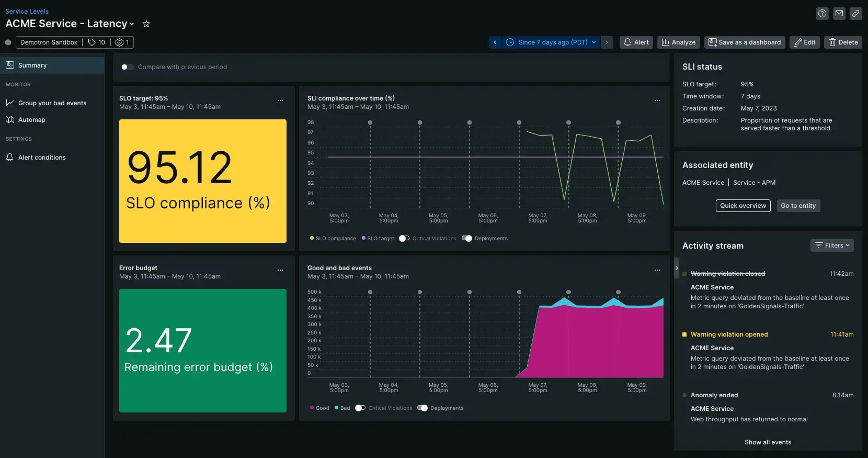The height and width of the screenshot is (458, 868).
Task: Open Error budget widget ellipsis menu
Action: [280, 270]
